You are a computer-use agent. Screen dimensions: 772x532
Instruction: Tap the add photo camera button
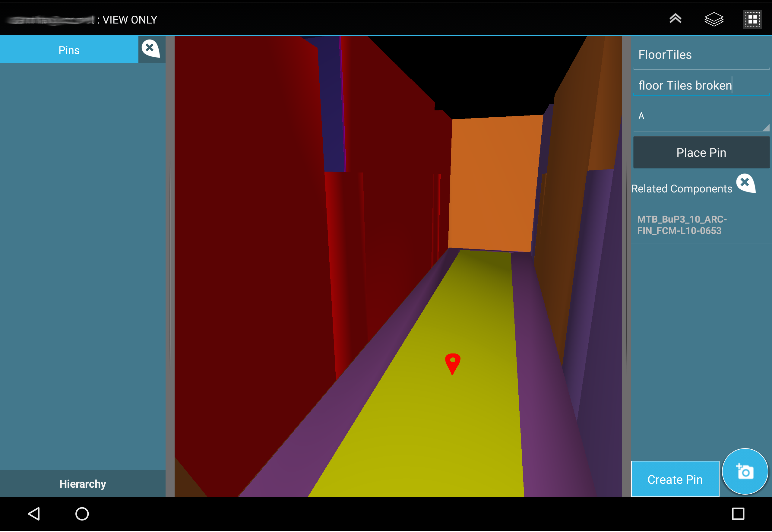point(745,472)
